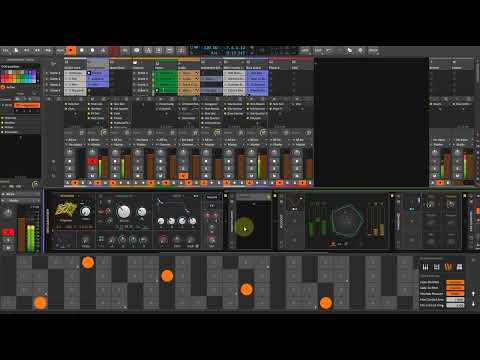The width and height of the screenshot is (480, 360).
Task: Launch the top purple clip in the selected second track
Action: [x=98, y=73]
